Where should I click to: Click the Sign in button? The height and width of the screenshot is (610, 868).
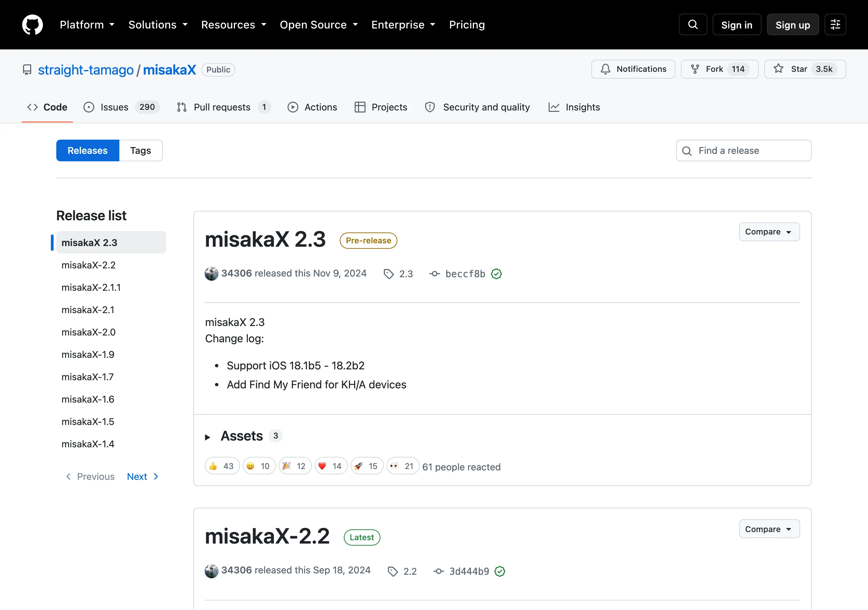[736, 24]
